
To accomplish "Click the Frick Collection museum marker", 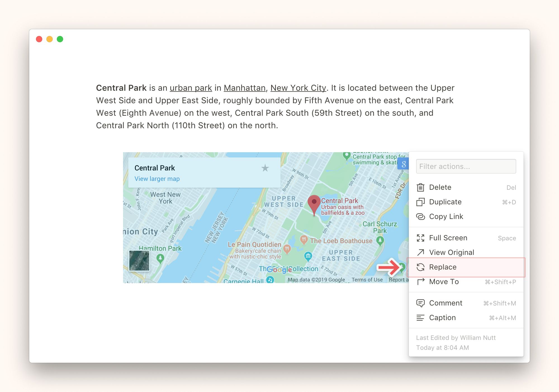I will [x=308, y=256].
